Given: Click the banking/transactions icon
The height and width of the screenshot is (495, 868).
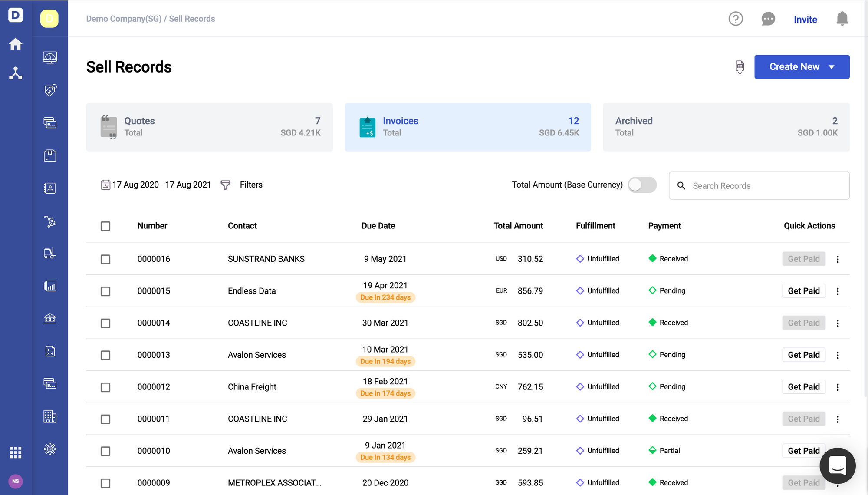Looking at the screenshot, I should [50, 318].
